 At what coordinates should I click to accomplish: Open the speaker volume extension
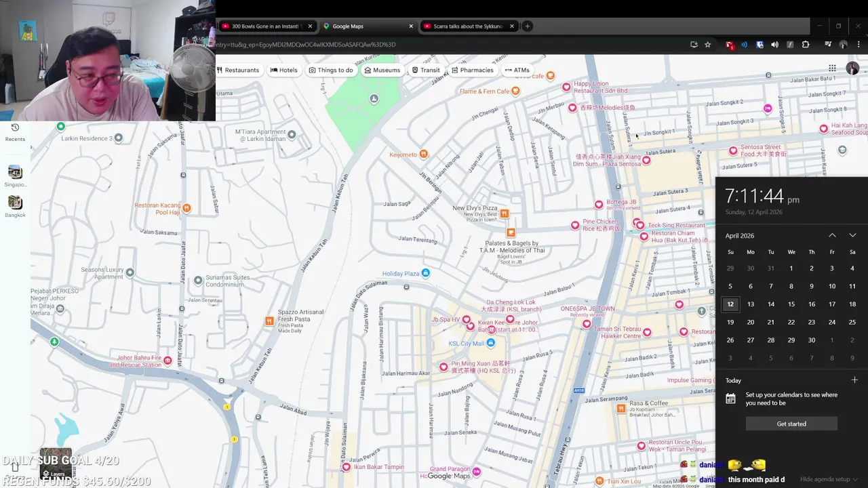pyautogui.click(x=774, y=45)
